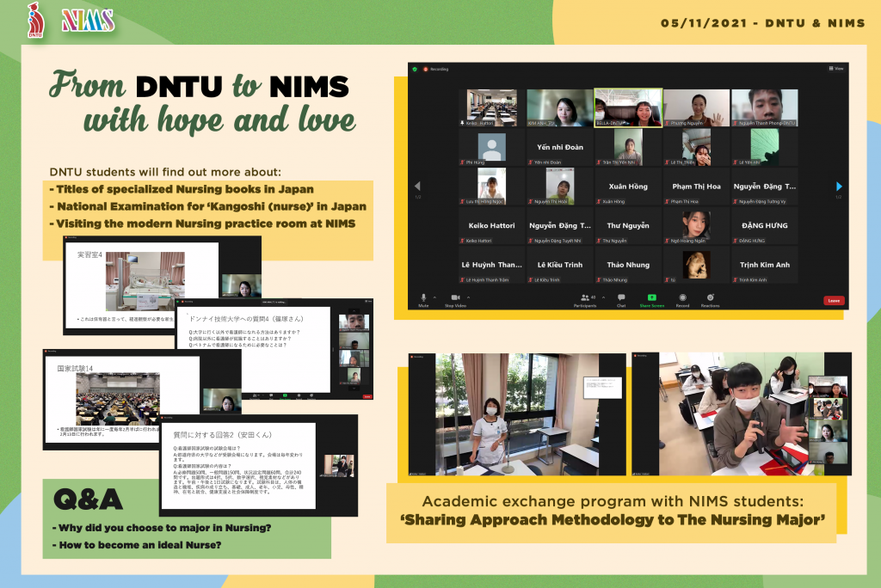Select Trần Thị Yến Nhi's video tile
Viewport: 881px width, 588px height.
[628, 147]
